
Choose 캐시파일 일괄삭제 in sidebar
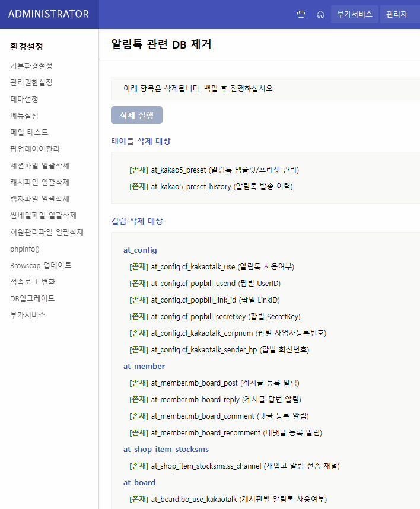(40, 182)
